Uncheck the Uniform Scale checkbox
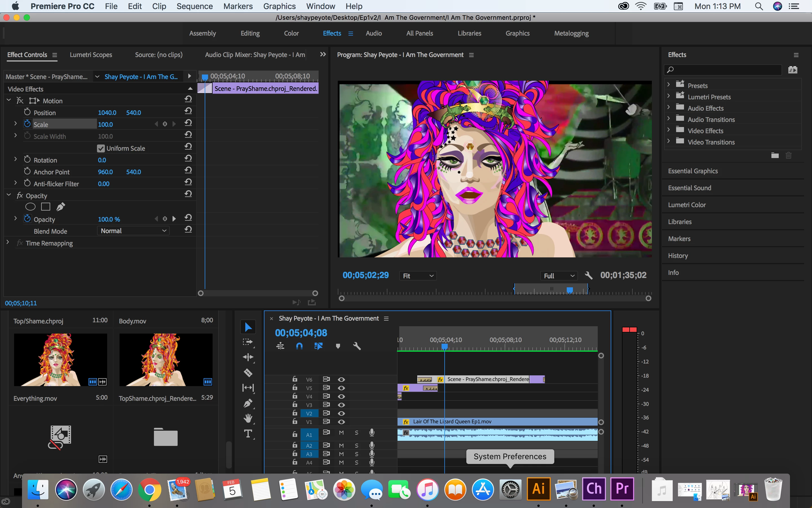The height and width of the screenshot is (508, 812). coord(101,148)
